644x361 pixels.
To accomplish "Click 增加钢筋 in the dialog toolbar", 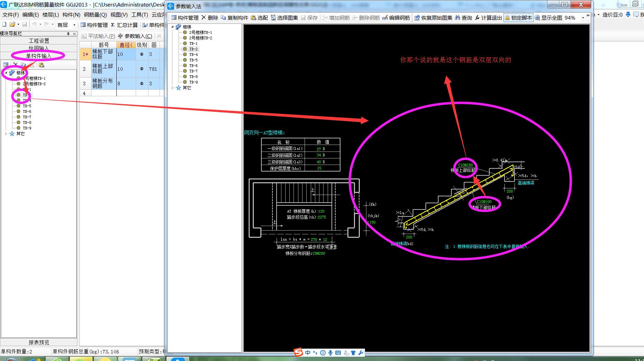I will click(x=336, y=18).
